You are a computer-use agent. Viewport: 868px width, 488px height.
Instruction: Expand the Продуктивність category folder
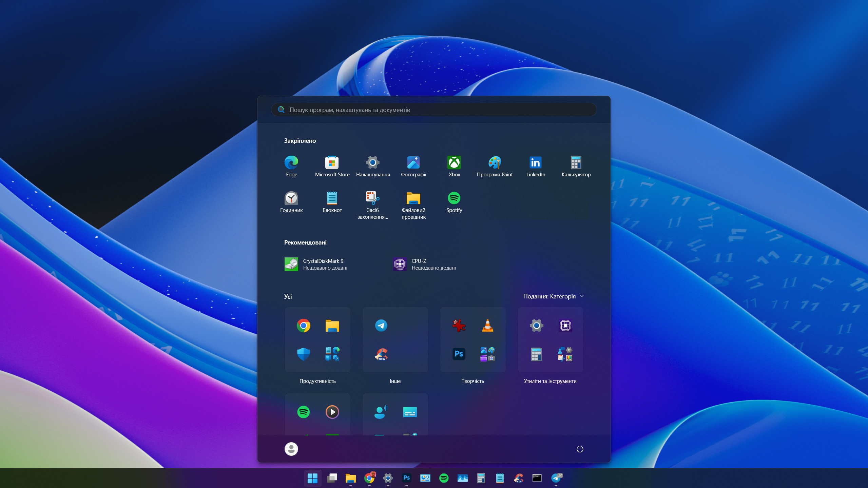(x=317, y=340)
